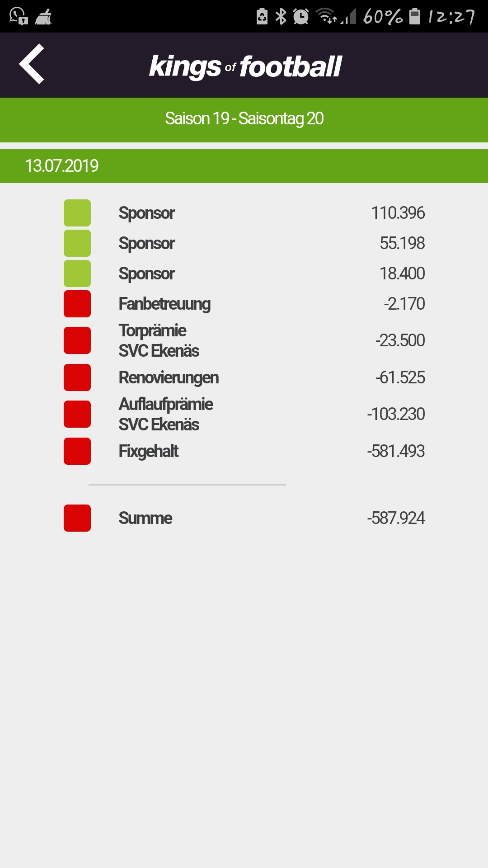Tap the Wi-Fi status icon

(x=326, y=16)
